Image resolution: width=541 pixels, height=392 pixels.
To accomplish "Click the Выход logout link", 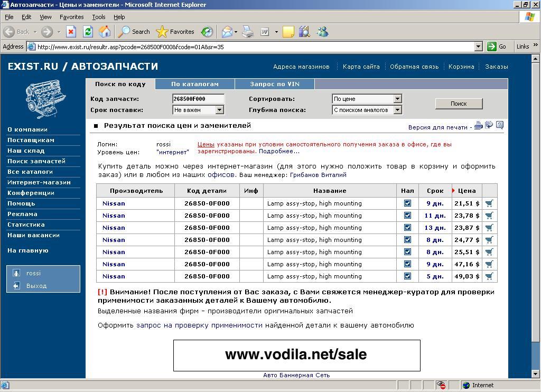I will [36, 286].
